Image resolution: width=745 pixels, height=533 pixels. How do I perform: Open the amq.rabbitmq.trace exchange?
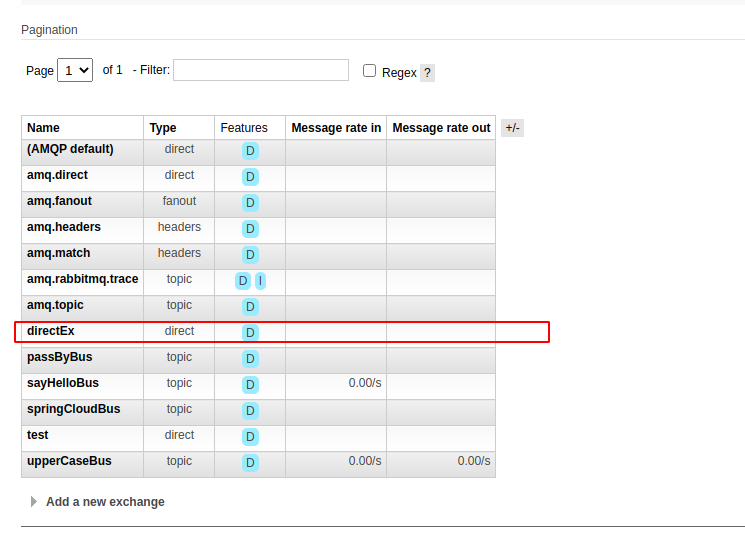[83, 279]
